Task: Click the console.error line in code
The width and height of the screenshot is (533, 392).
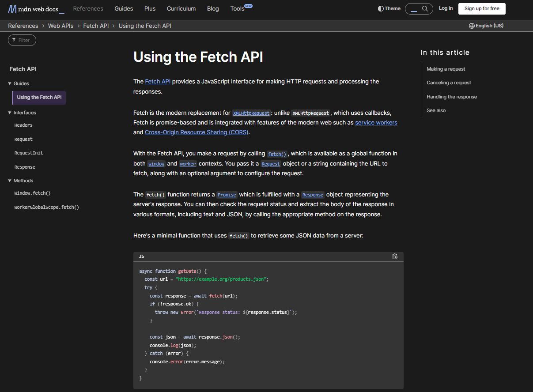Action: (x=187, y=362)
